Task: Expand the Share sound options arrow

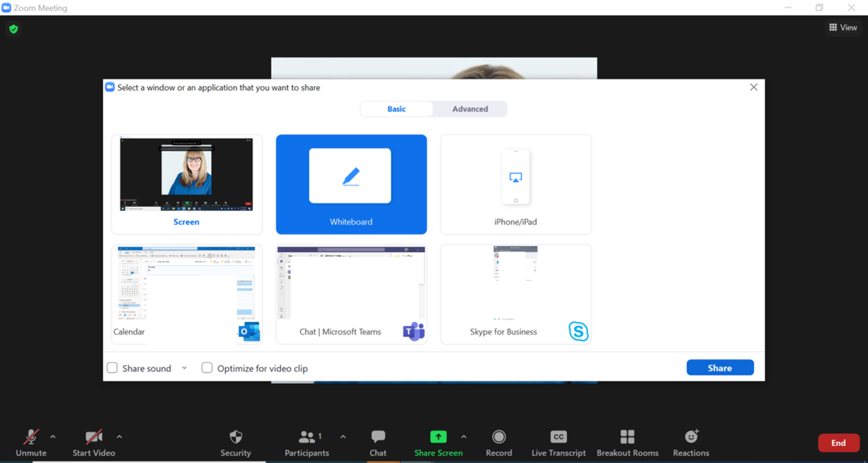Action: tap(184, 367)
